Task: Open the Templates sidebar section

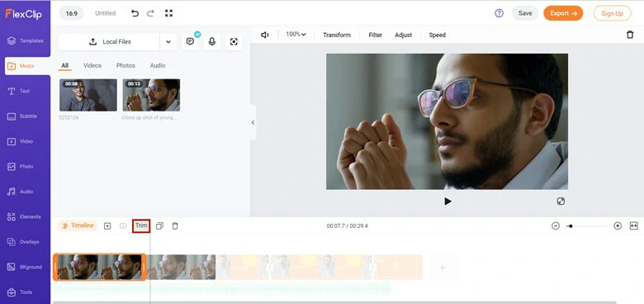Action: click(x=26, y=40)
